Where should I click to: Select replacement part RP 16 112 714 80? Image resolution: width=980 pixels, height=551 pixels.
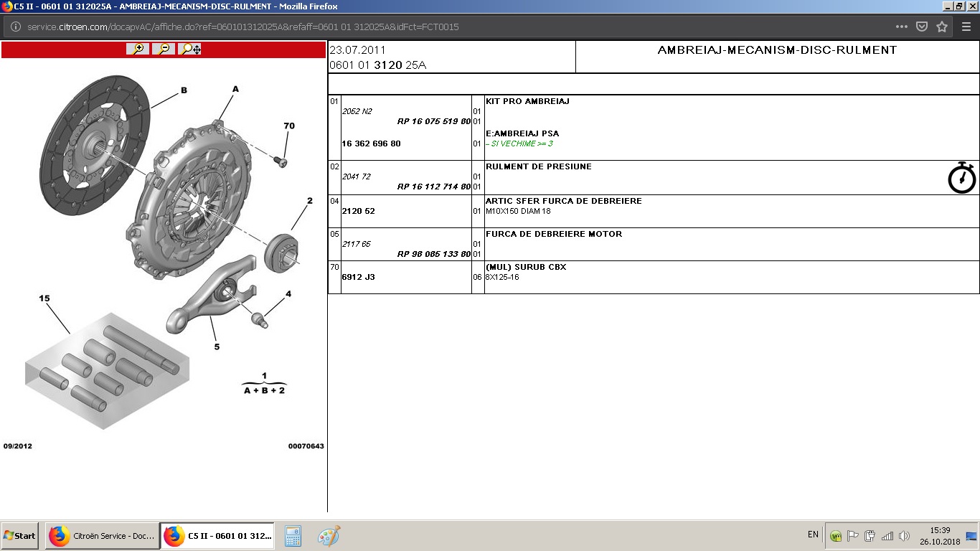click(x=434, y=187)
